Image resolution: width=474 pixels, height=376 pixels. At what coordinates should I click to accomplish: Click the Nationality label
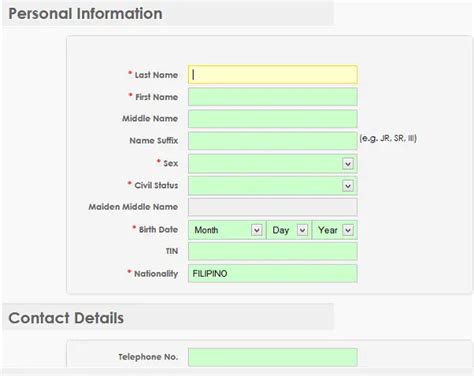pos(156,274)
